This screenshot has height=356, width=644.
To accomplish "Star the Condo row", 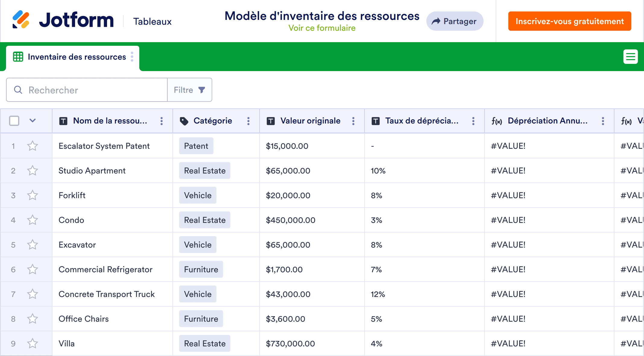I will [x=33, y=220].
